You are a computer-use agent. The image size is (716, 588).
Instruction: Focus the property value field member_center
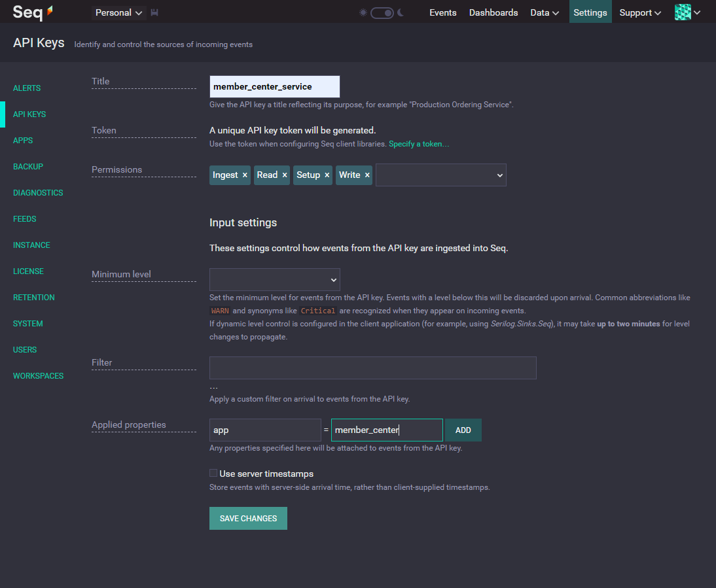(x=387, y=430)
